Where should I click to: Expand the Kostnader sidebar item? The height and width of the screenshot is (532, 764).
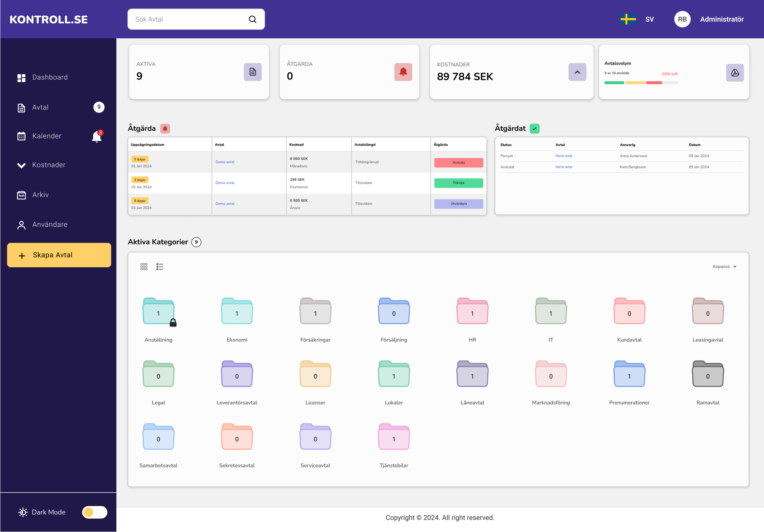(x=49, y=165)
